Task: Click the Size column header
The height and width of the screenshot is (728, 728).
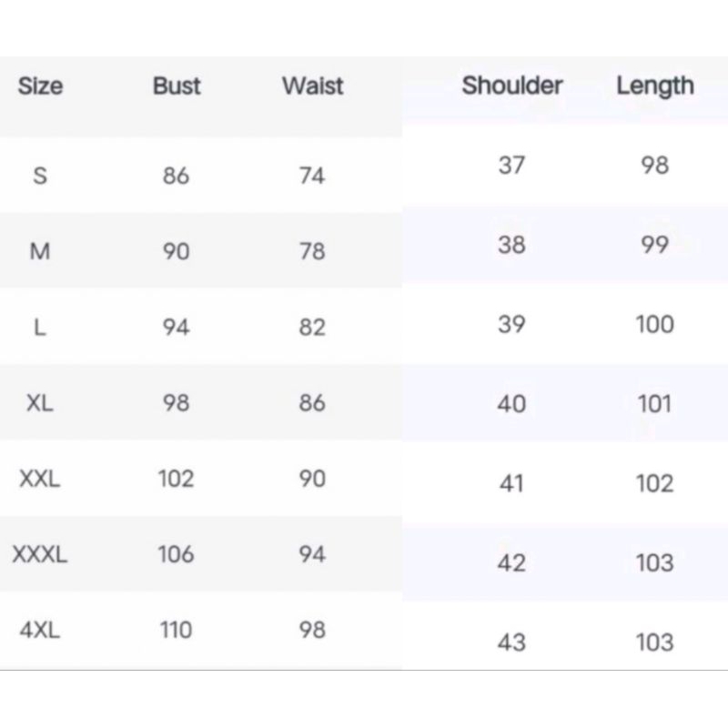Action: [40, 86]
